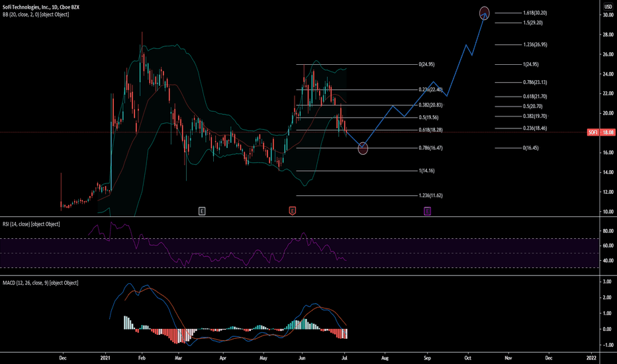Click the Fibonacci label 0.382(20.83)

(x=430, y=105)
